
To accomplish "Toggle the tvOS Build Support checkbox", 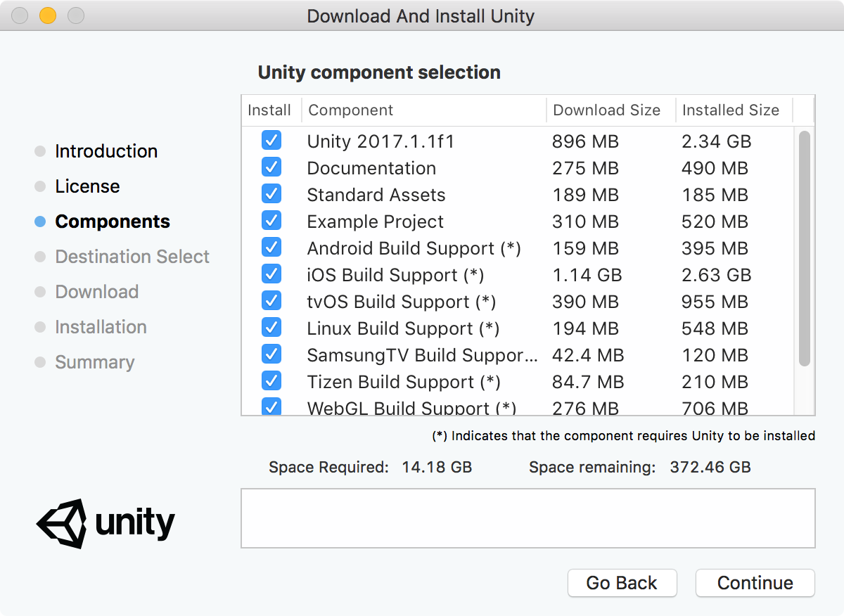I will (271, 301).
